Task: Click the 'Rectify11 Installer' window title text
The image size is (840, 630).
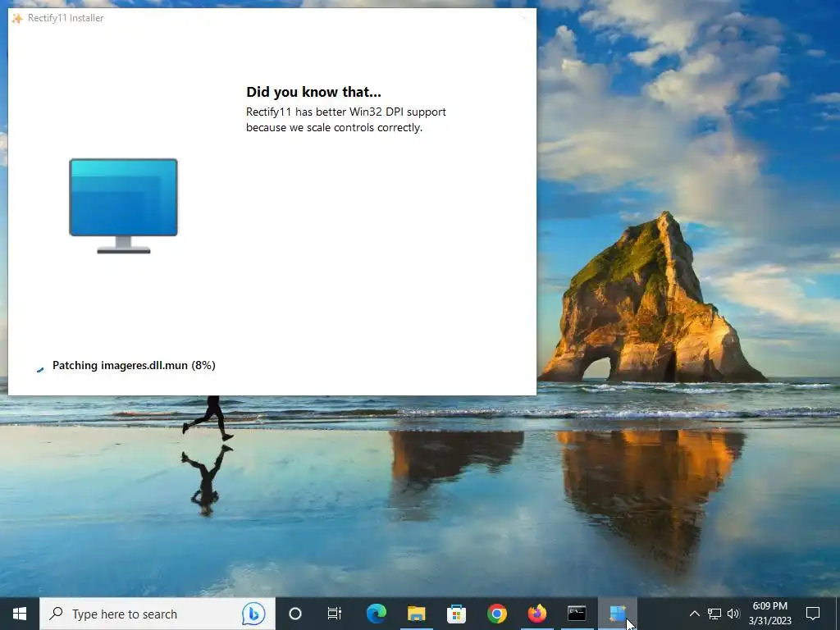Action: [x=66, y=18]
